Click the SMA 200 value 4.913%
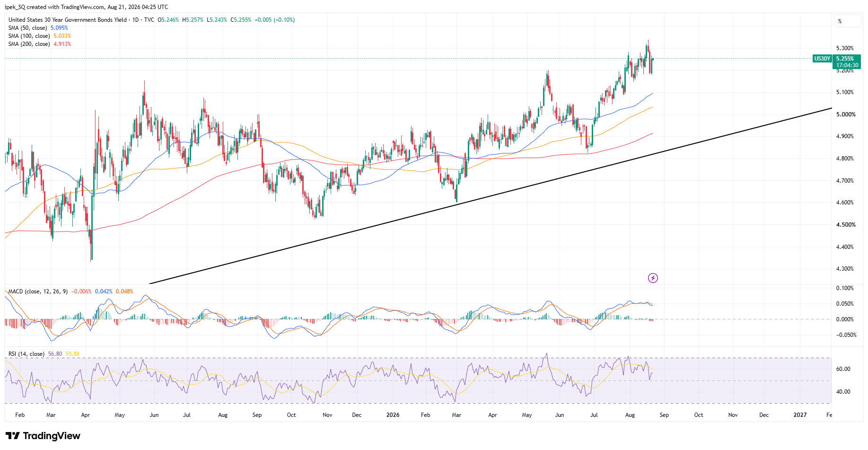The width and height of the screenshot is (868, 450). click(62, 44)
